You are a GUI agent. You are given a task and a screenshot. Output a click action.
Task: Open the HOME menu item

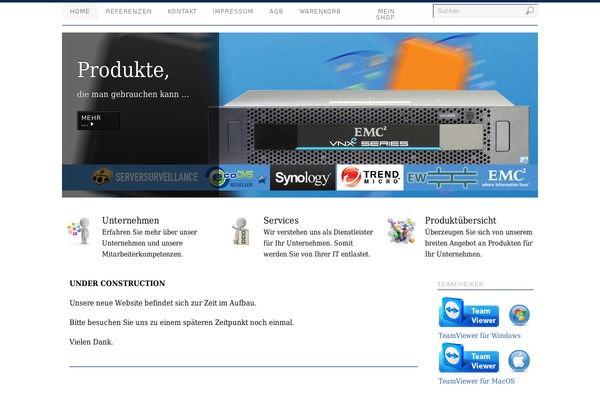tap(80, 11)
